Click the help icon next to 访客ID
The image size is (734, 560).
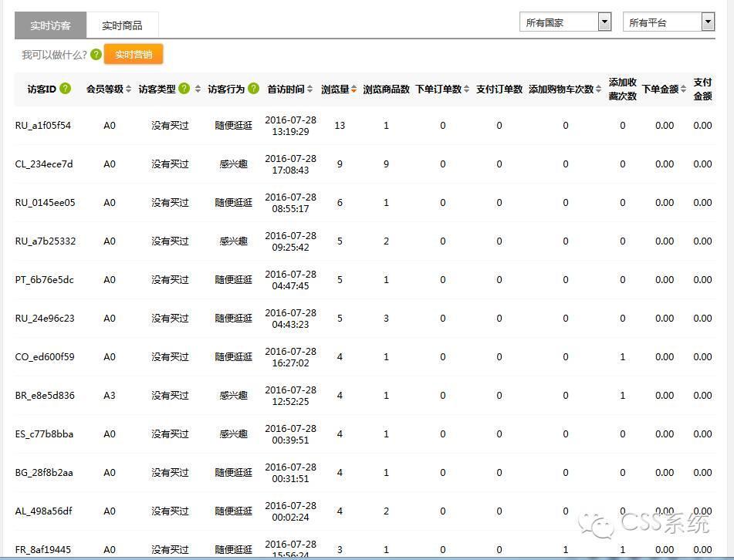point(66,89)
